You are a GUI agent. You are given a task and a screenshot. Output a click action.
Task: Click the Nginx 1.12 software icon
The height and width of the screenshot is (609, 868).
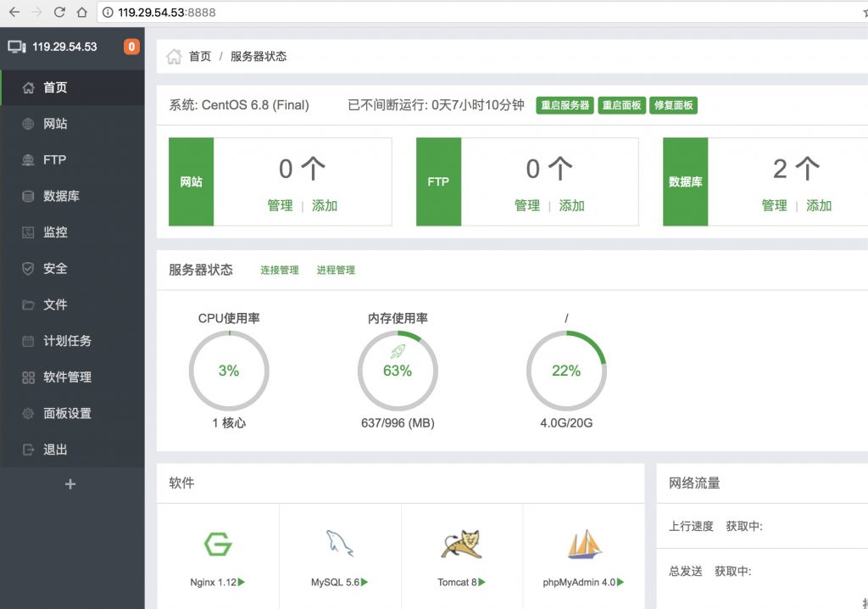[x=218, y=544]
